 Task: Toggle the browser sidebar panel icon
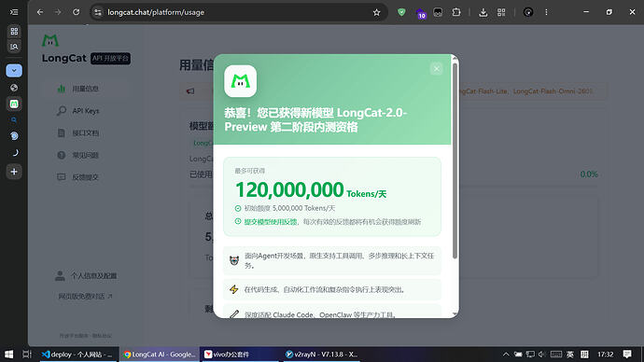(x=14, y=12)
